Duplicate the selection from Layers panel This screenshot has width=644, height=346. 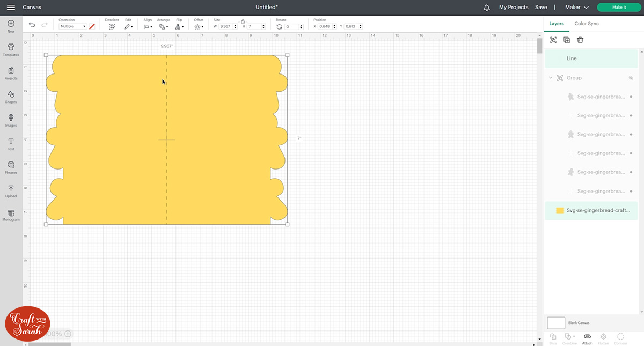pyautogui.click(x=567, y=40)
